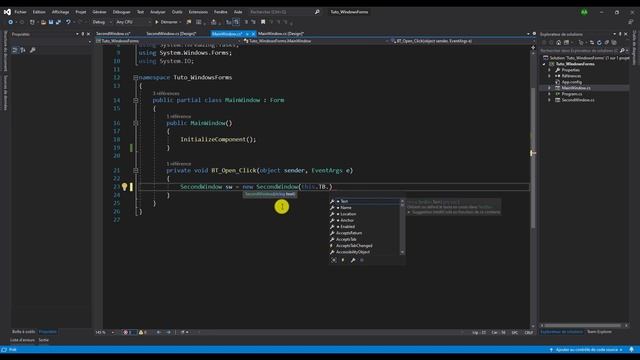Collapse the namespace Tuto_WindowsForms code block

click(x=136, y=78)
